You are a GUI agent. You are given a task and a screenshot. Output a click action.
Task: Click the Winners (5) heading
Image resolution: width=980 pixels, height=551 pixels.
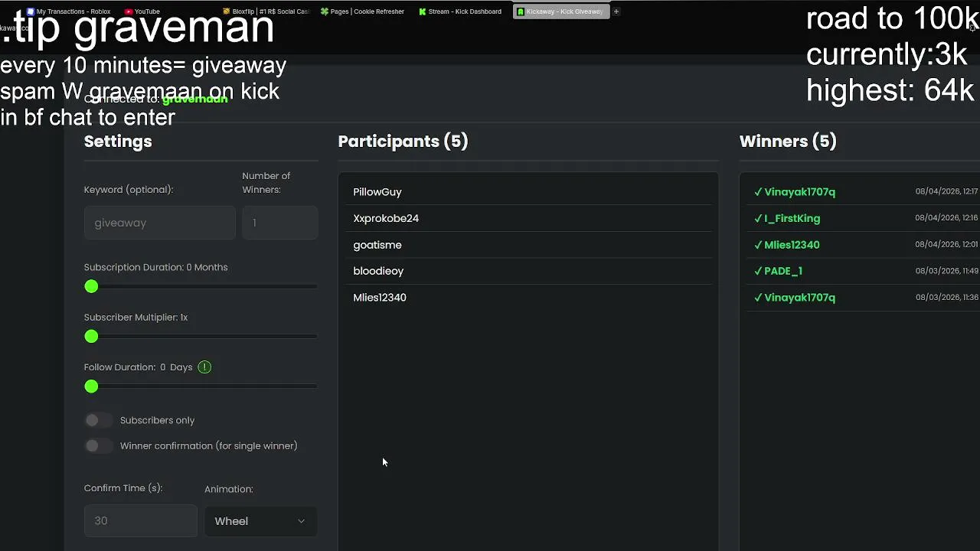pyautogui.click(x=788, y=142)
